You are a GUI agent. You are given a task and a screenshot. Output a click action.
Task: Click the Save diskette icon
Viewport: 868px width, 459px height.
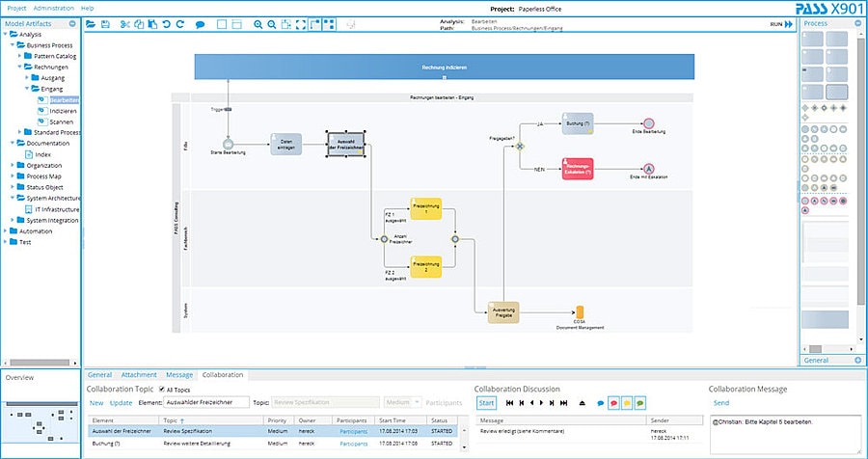[x=104, y=23]
